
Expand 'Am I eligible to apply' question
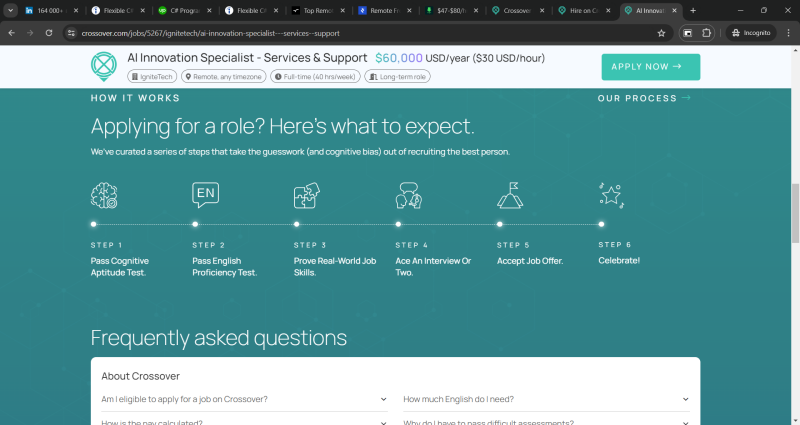point(244,399)
